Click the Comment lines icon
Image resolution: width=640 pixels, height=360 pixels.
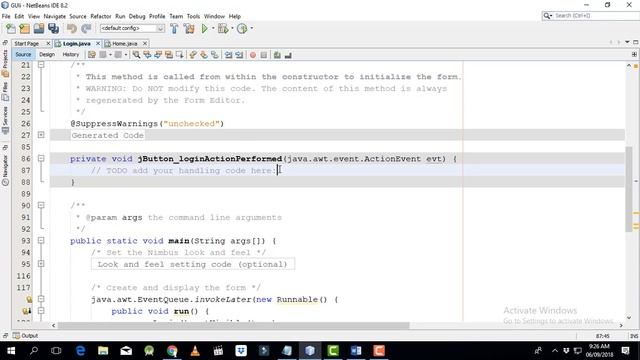coord(277,55)
